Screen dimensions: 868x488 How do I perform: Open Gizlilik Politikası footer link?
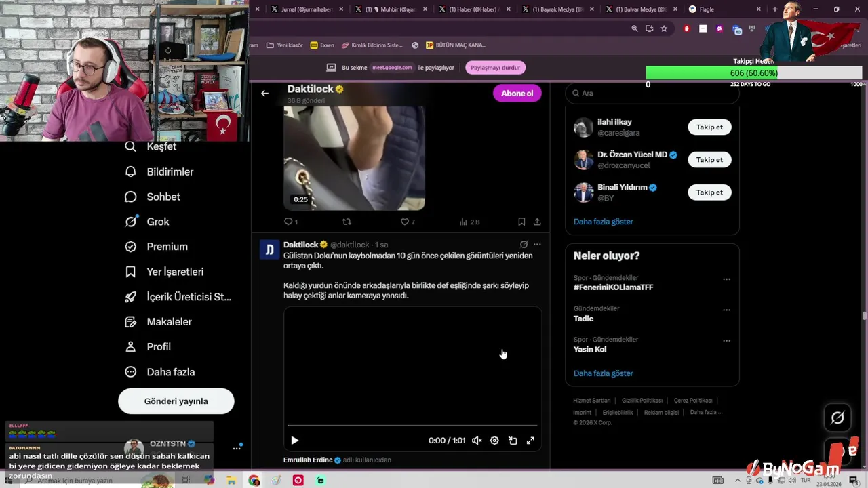[x=642, y=401]
